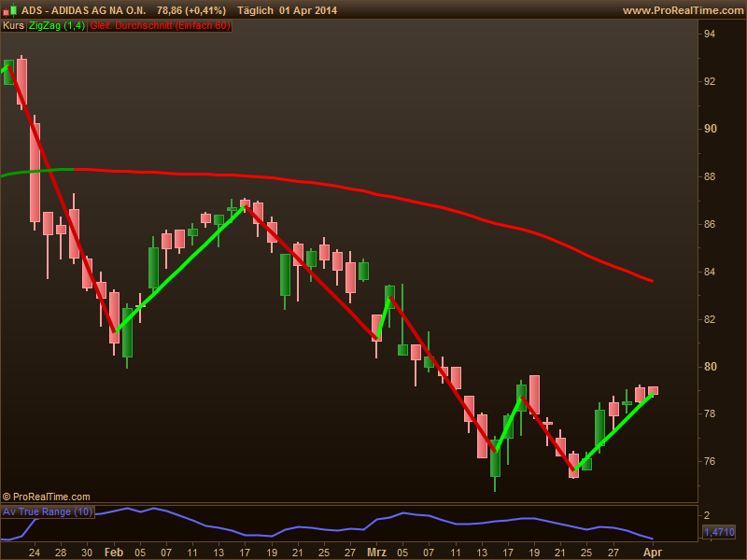Click the 24 date label on time axis

tap(35, 553)
